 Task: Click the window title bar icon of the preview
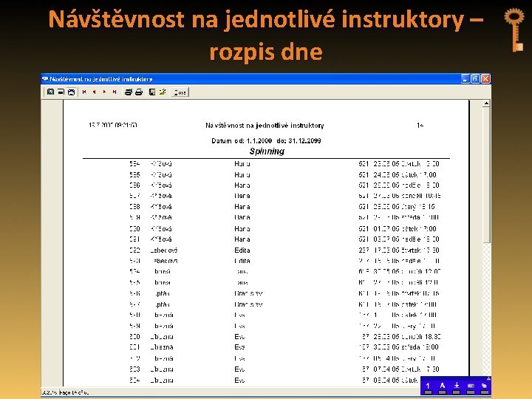(45, 79)
